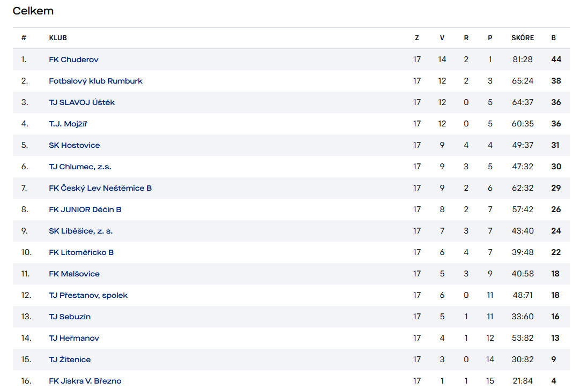This screenshot has width=588, height=390.
Task: Open TJ SLAVOJ Úštěk club page
Action: coord(81,102)
